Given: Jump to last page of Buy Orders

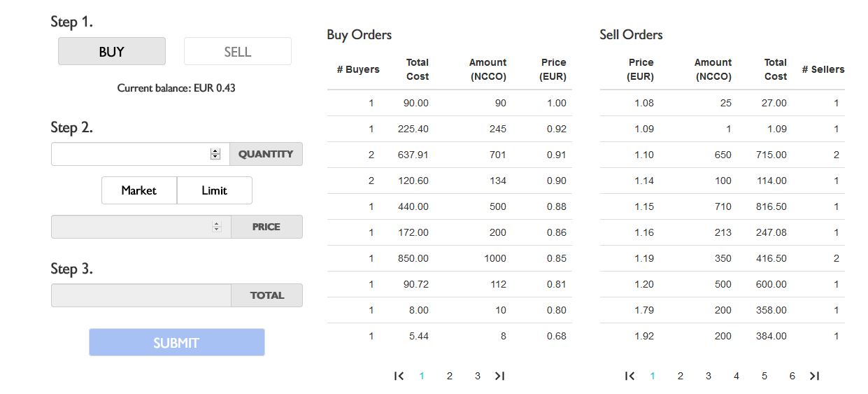Looking at the screenshot, I should 499,376.
